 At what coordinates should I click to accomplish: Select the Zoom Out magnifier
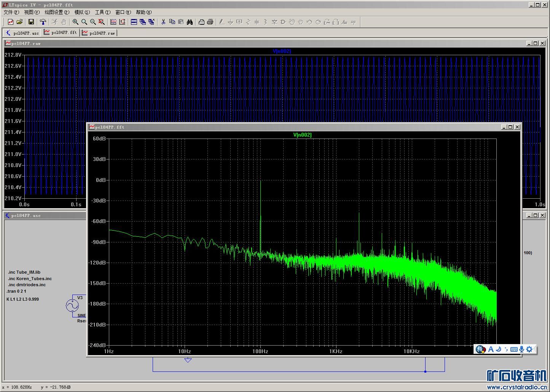(93, 22)
